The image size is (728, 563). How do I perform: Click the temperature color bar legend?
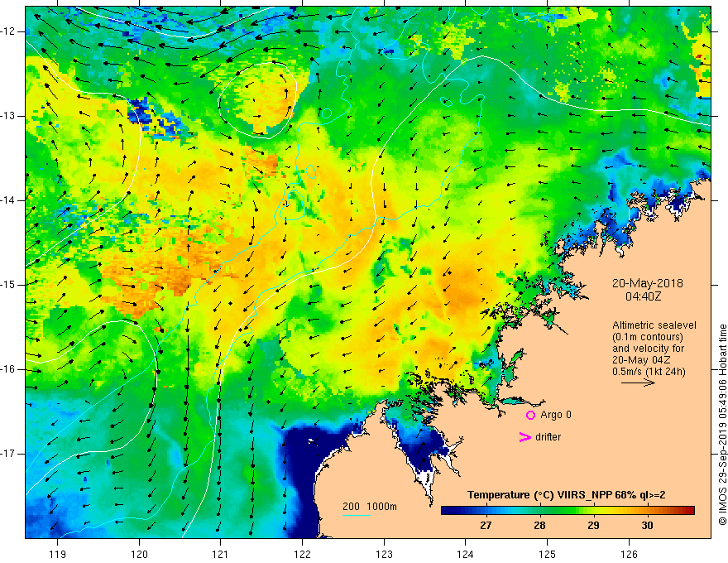568,511
